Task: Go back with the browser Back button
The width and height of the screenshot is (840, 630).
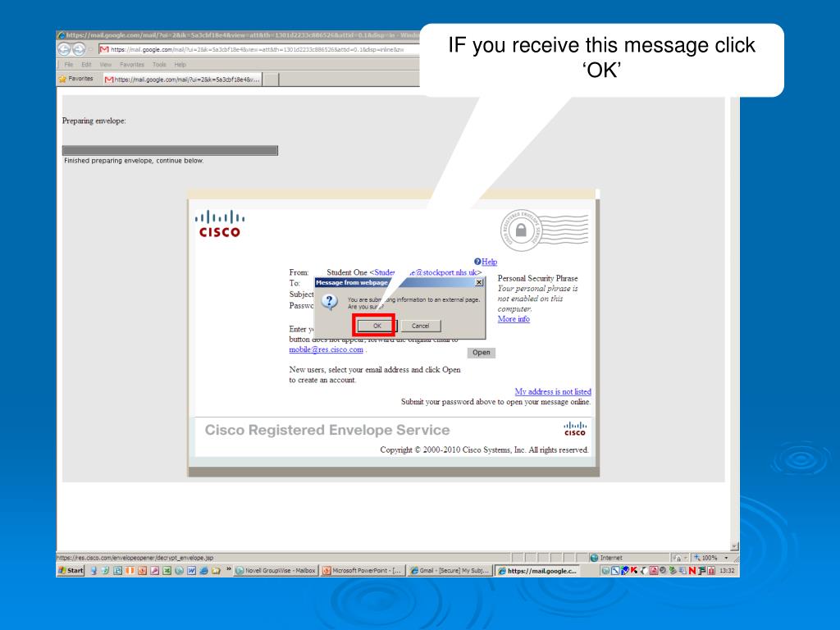Action: tap(64, 50)
